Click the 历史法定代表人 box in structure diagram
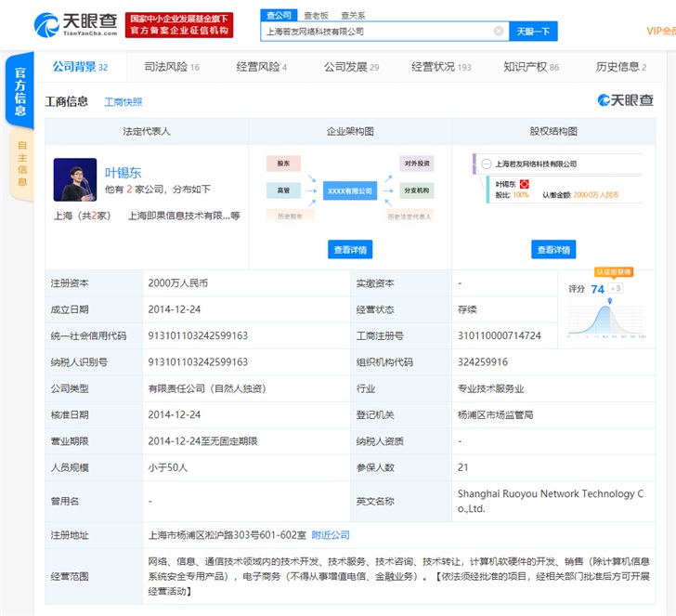 (409, 216)
